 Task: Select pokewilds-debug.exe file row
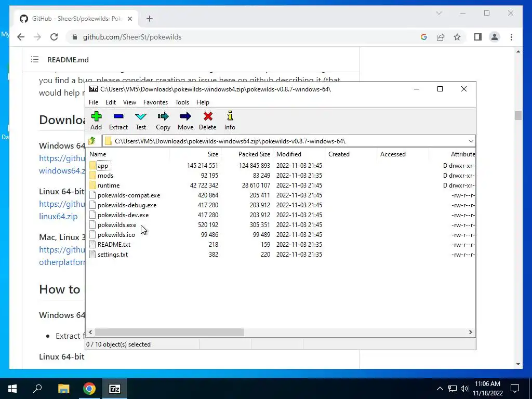(281, 205)
